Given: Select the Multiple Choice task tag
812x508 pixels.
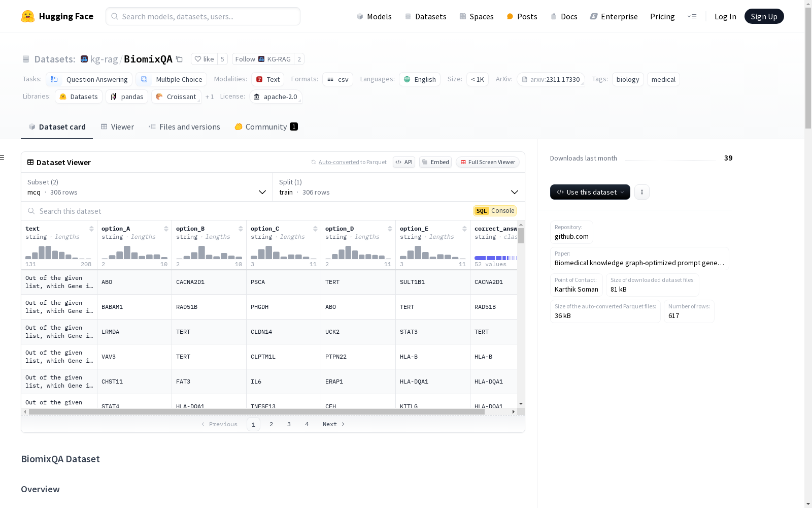Looking at the screenshot, I should click(x=172, y=79).
